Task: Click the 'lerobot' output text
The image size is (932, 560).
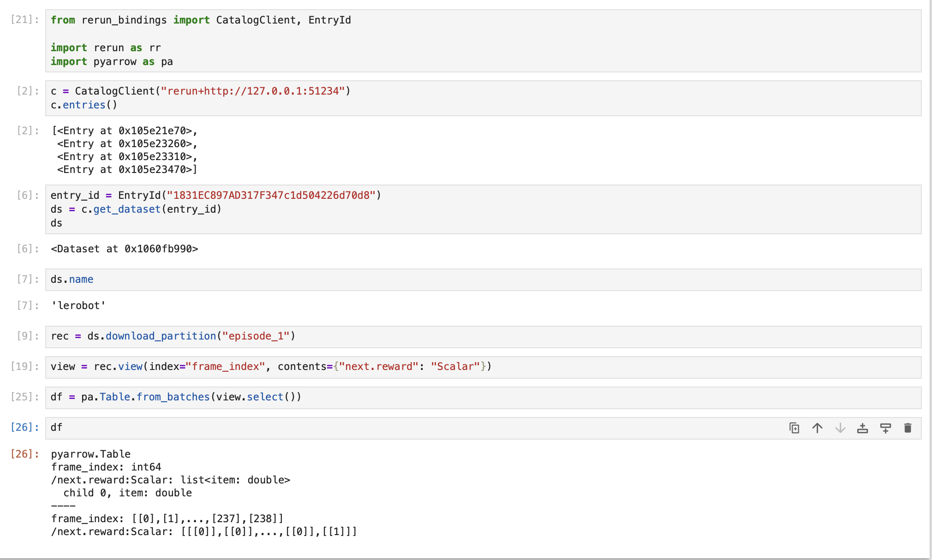Action: tap(78, 305)
